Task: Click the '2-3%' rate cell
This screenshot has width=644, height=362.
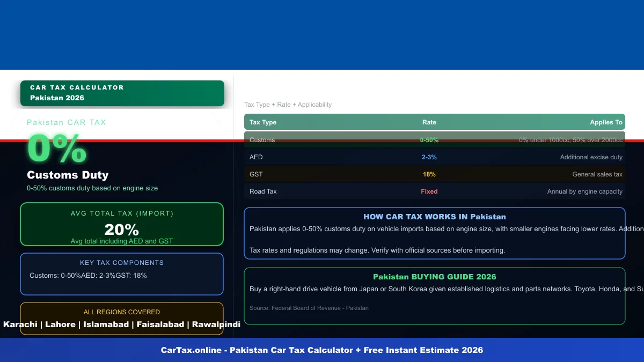Action: pos(429,157)
